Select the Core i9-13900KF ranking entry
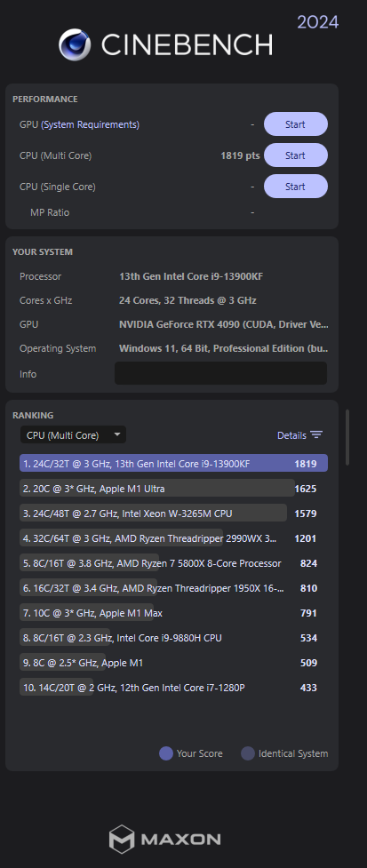The image size is (367, 868). click(174, 464)
